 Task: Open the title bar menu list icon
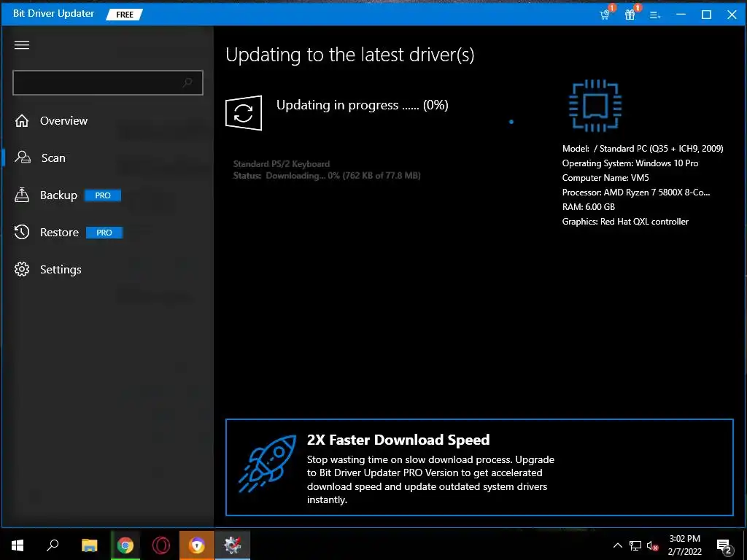tap(655, 15)
